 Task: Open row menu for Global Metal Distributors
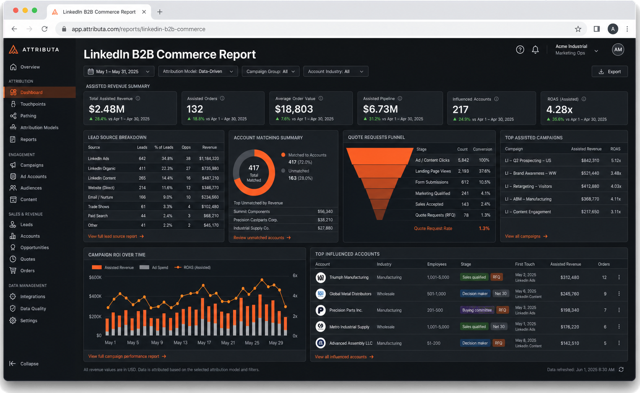619,293
